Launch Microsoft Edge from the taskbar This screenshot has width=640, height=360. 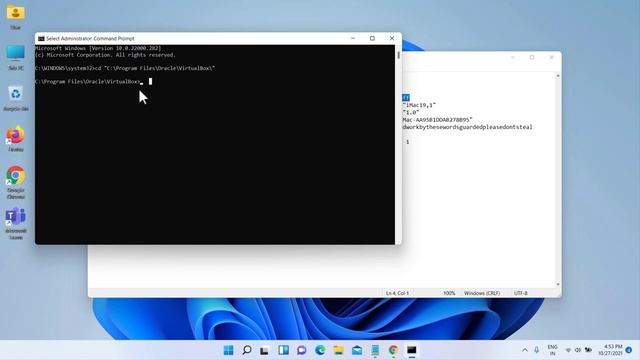click(x=320, y=350)
